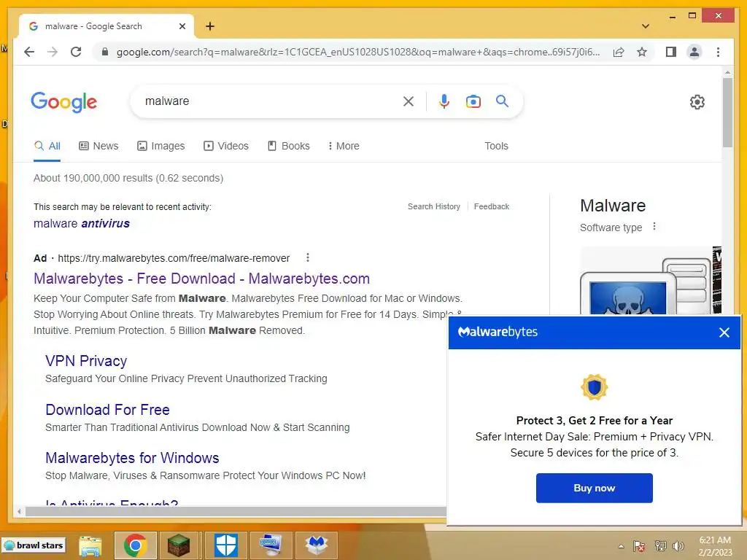View site info via the padlock icon

[105, 52]
